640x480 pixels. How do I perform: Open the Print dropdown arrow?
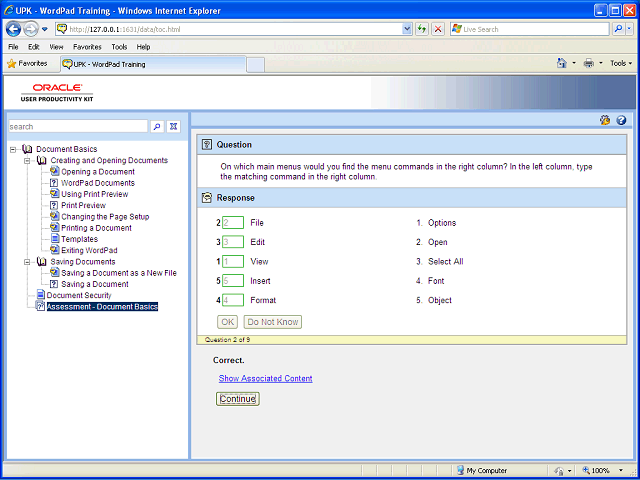pos(600,63)
